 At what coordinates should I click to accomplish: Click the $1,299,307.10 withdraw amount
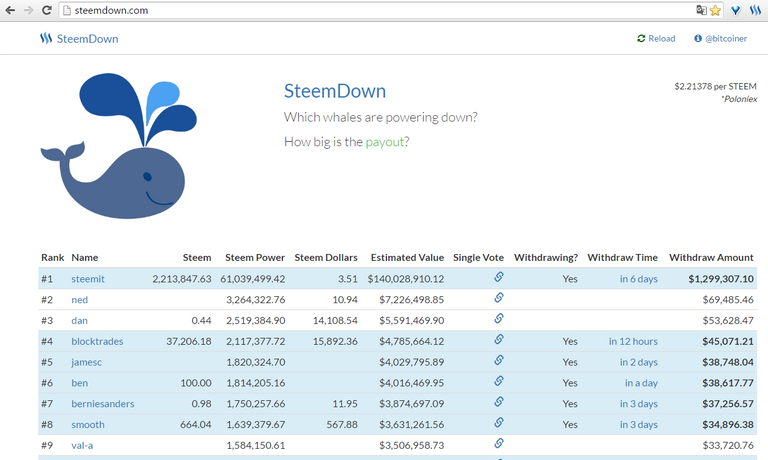(720, 279)
